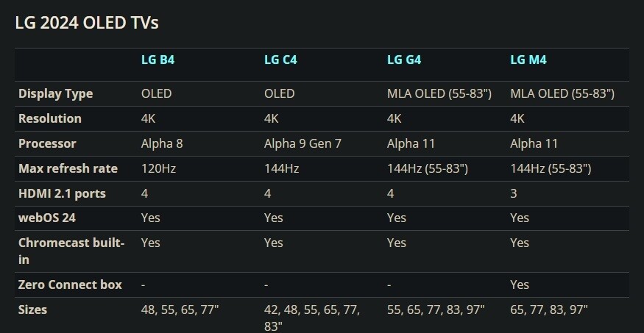Select the Processor row label
The height and width of the screenshot is (333, 644).
pos(47,143)
